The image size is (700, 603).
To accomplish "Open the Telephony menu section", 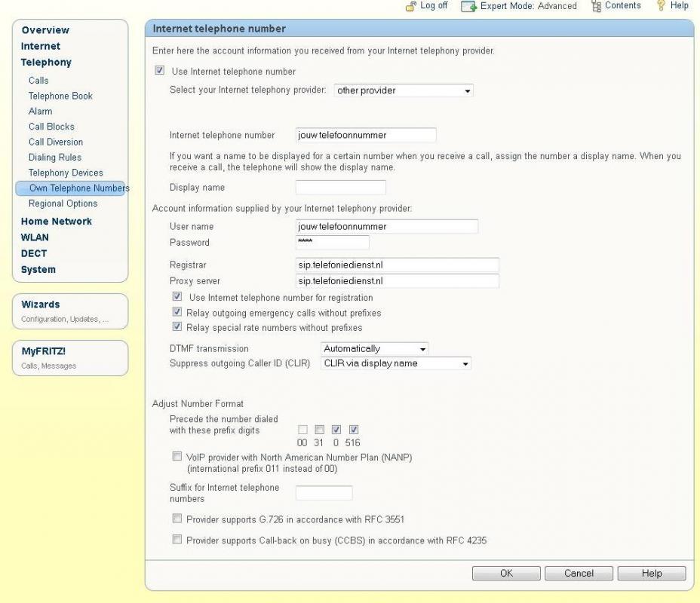I will [x=46, y=62].
